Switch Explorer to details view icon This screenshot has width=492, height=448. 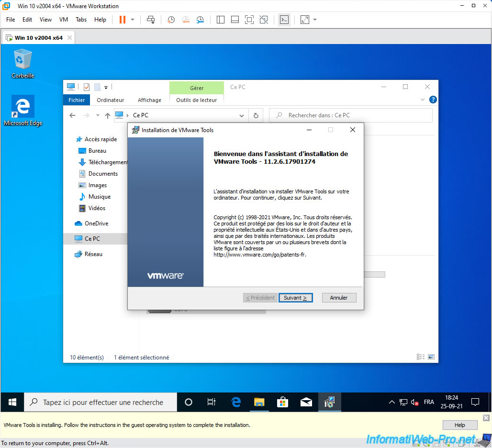coord(421,357)
